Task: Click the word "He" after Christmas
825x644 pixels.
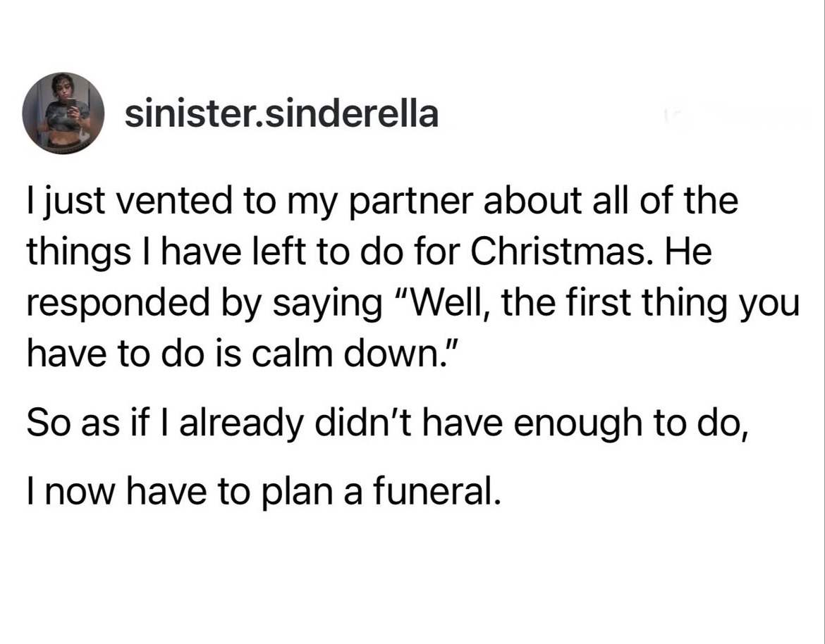Action: [x=692, y=252]
